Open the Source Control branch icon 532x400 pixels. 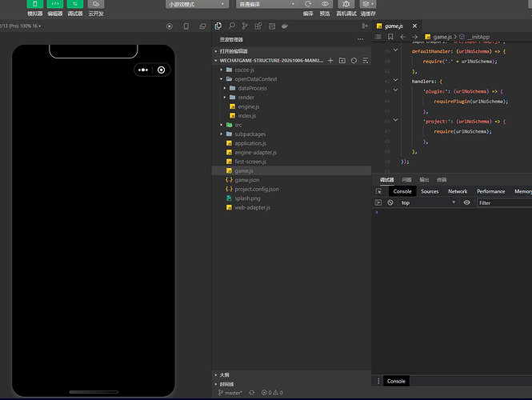click(x=245, y=26)
